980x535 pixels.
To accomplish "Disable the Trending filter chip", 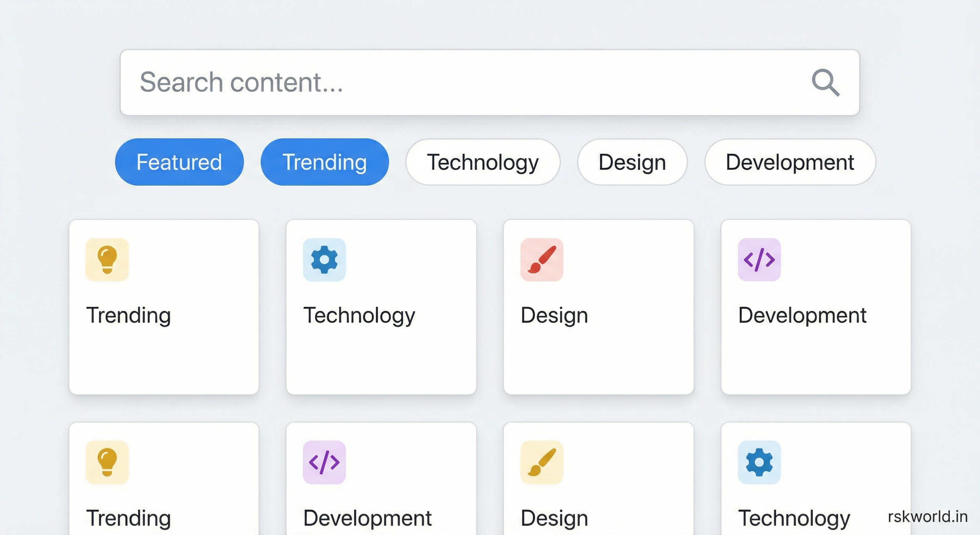I will tap(324, 162).
